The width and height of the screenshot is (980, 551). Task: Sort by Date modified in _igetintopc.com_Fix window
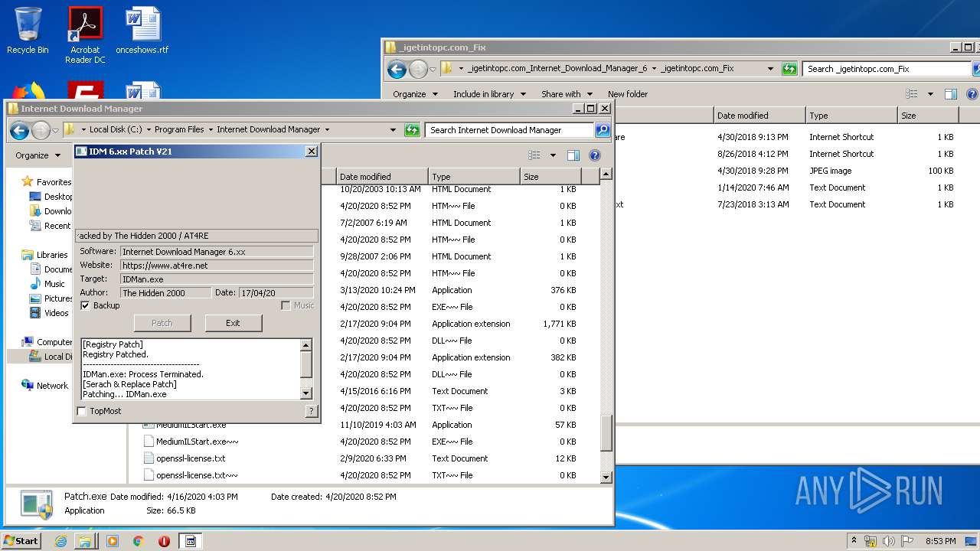(x=759, y=116)
